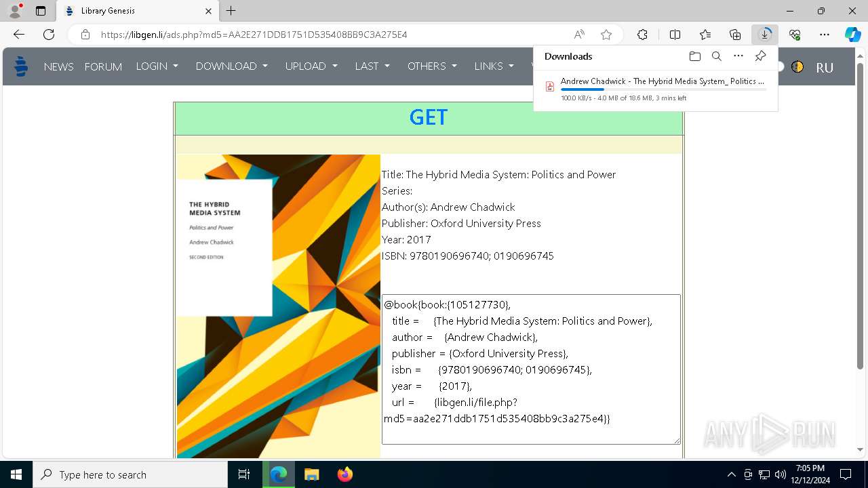This screenshot has width=868, height=488.
Task: Open Edge Settings and more menu
Action: coord(825,35)
